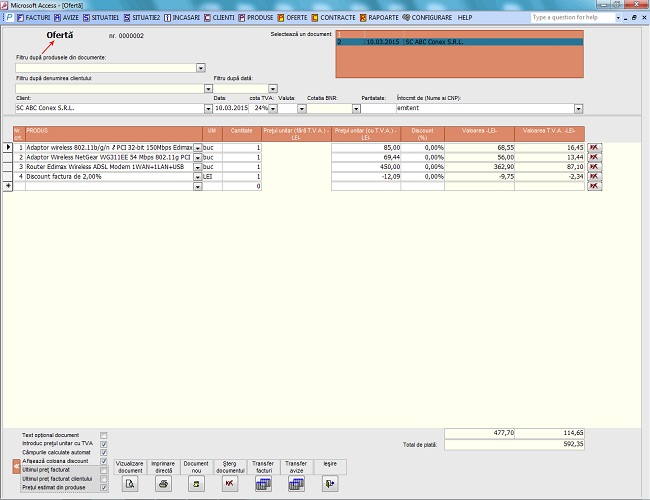This screenshot has height=500, width=650.
Task: Click the Document nou icon
Action: [x=196, y=484]
